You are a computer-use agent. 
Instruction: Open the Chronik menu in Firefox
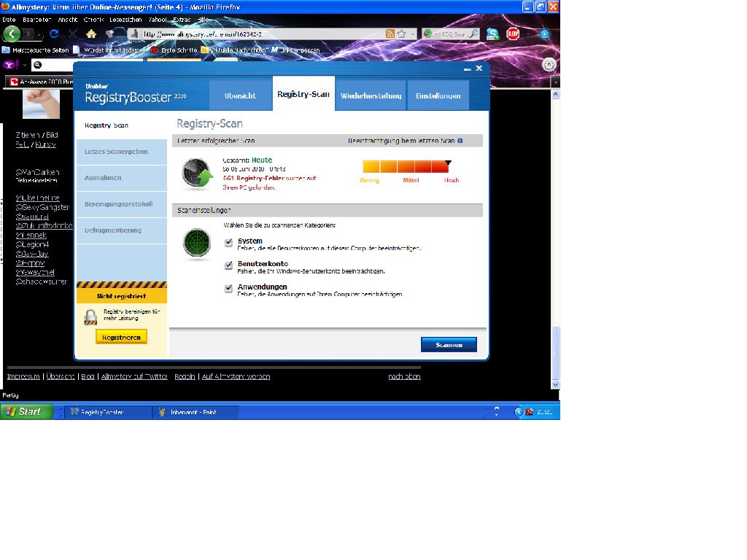[x=93, y=20]
